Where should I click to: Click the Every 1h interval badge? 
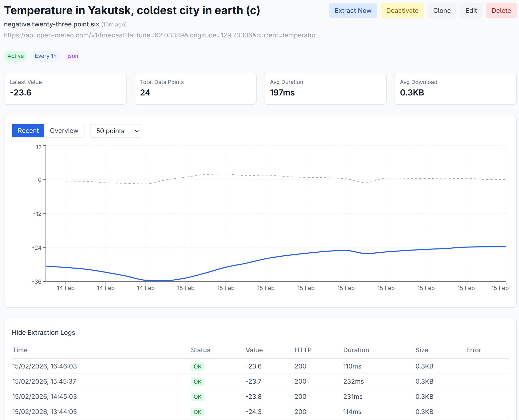46,56
